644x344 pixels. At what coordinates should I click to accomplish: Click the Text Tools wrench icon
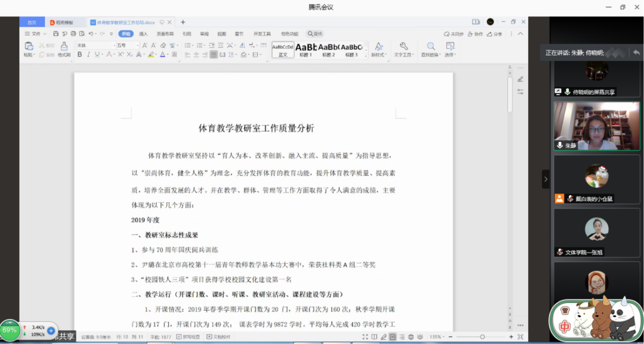pyautogui.click(x=403, y=47)
